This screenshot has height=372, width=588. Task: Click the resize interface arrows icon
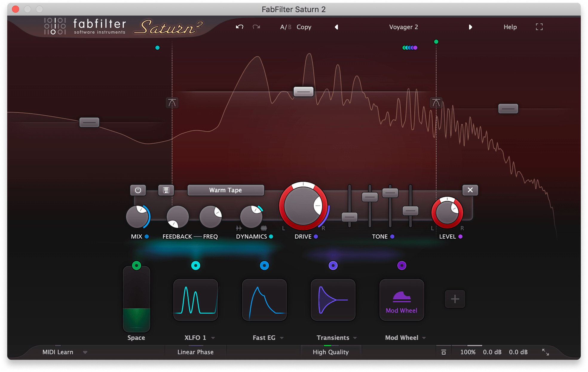546,352
